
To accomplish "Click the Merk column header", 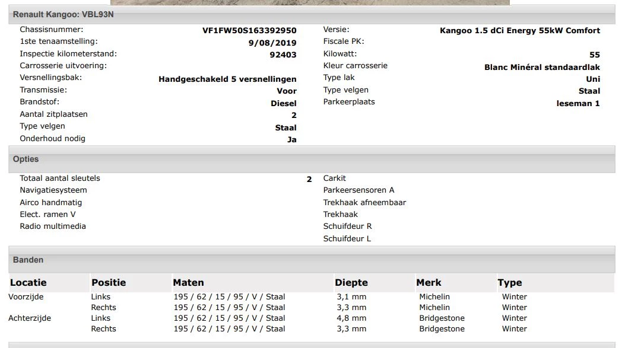I will (428, 282).
